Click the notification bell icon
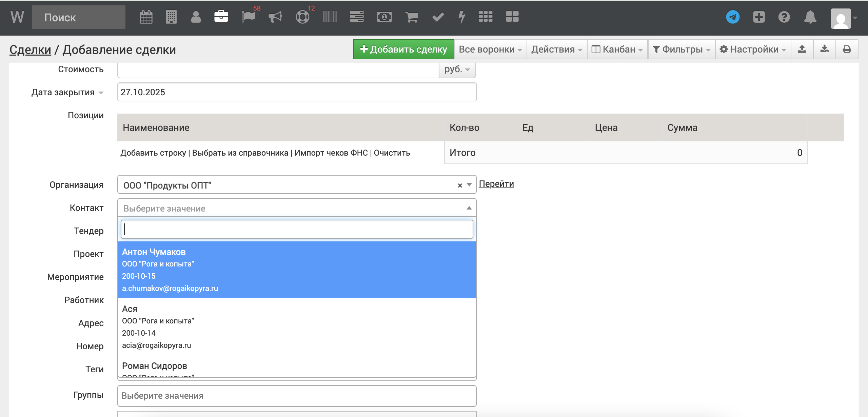 [x=810, y=17]
